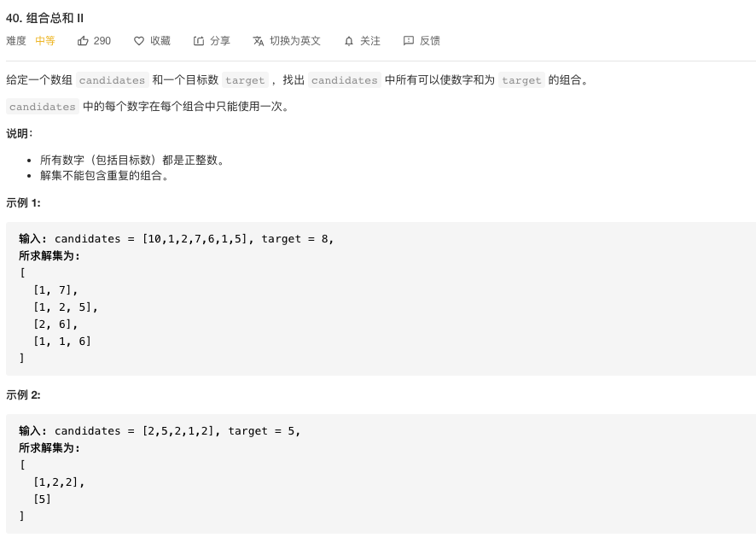The height and width of the screenshot is (549, 756).
Task: Click the 示例 2 heading
Action: tap(23, 395)
